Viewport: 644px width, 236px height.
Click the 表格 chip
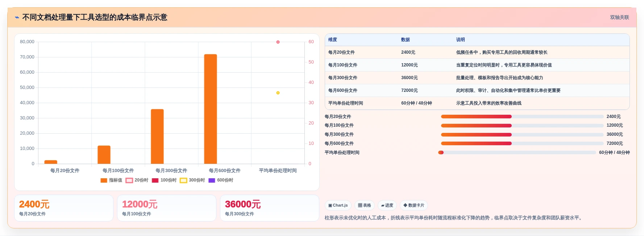(365, 206)
